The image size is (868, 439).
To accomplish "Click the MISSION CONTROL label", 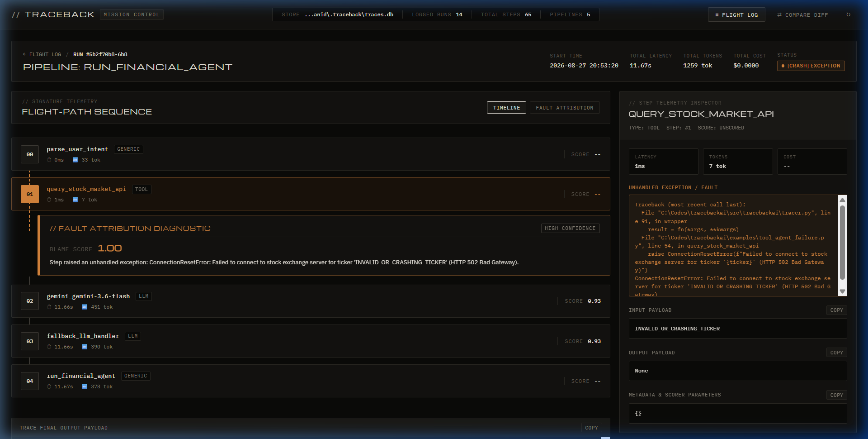I will pyautogui.click(x=132, y=14).
